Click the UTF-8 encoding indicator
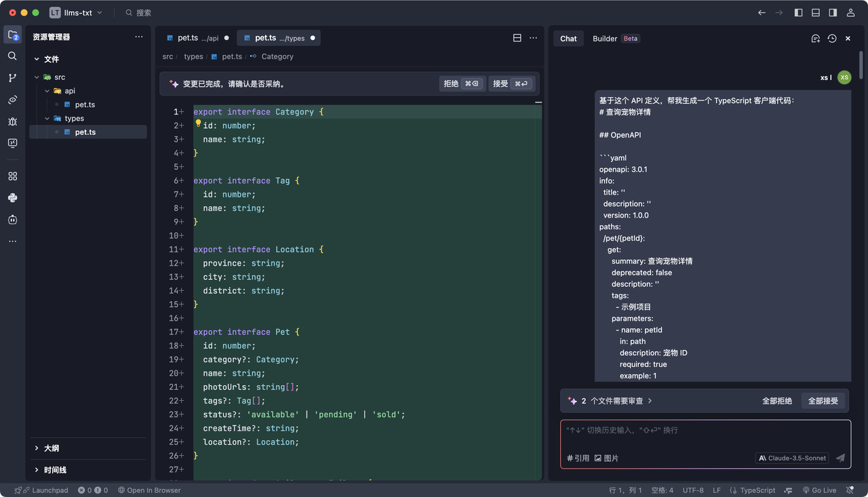The width and height of the screenshot is (868, 497). pyautogui.click(x=693, y=490)
